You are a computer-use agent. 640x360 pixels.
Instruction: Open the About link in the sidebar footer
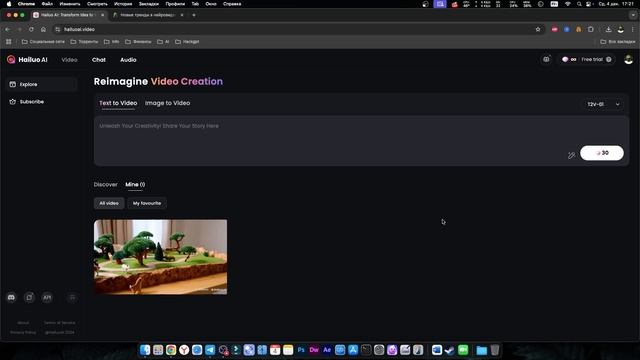tap(23, 323)
